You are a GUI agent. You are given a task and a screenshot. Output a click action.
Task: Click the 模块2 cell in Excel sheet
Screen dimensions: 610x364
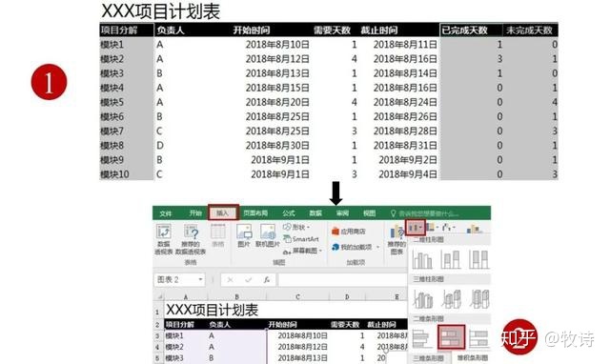173,347
